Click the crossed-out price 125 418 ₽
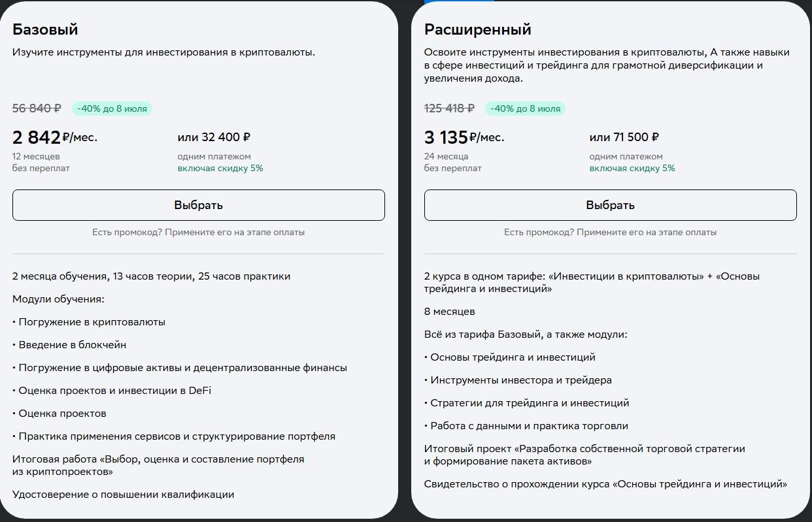812x522 pixels. click(x=450, y=108)
